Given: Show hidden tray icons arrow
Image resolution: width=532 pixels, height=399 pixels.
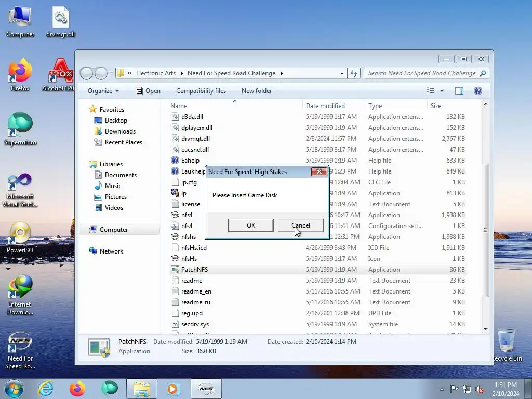Looking at the screenshot, I should click(442, 389).
